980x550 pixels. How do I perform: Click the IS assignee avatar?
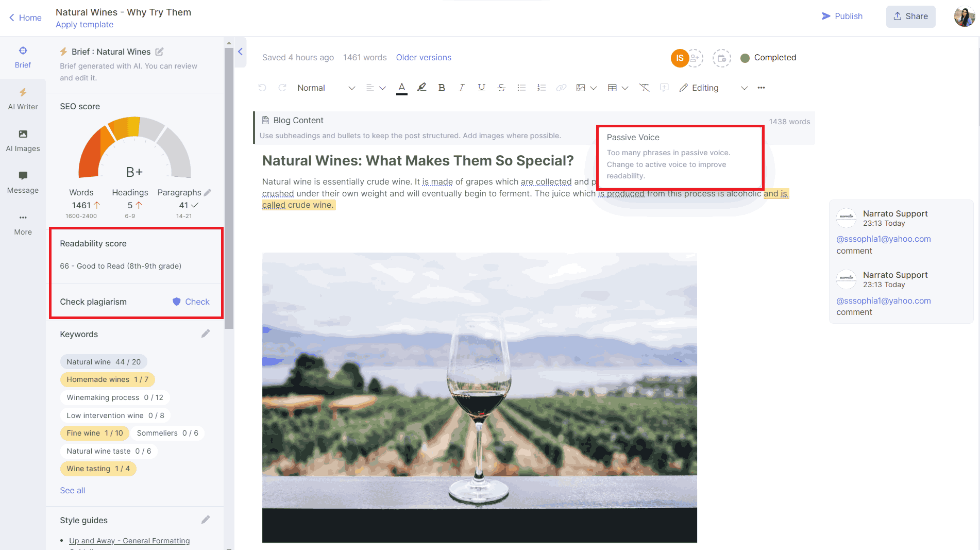click(x=680, y=58)
